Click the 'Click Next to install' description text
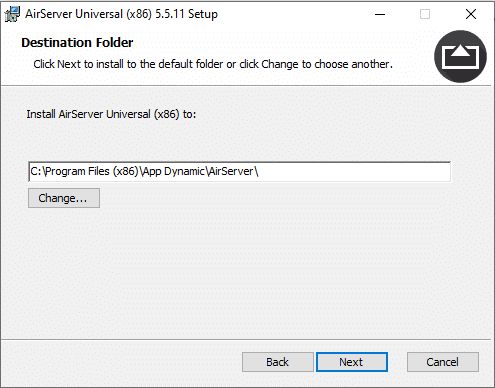The width and height of the screenshot is (495, 388). pyautogui.click(x=213, y=64)
